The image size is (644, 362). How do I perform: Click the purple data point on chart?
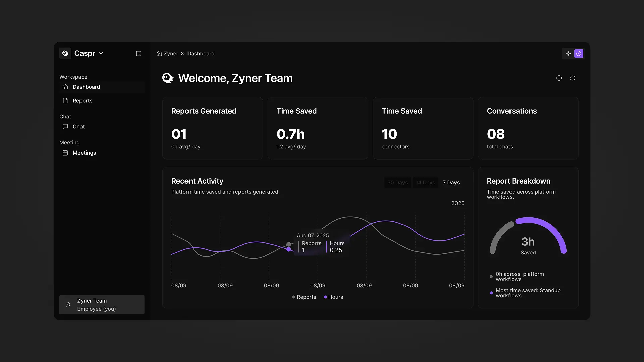coord(289,249)
